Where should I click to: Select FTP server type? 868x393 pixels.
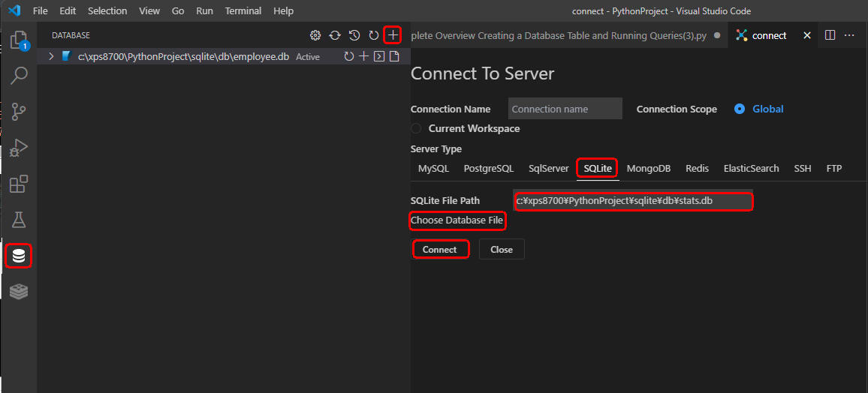(833, 169)
